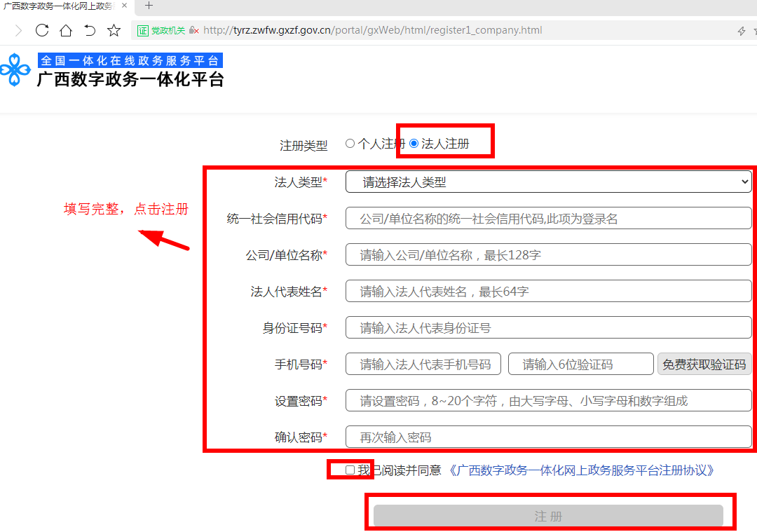
Task: Click the 6位验证码 input field
Action: [581, 364]
